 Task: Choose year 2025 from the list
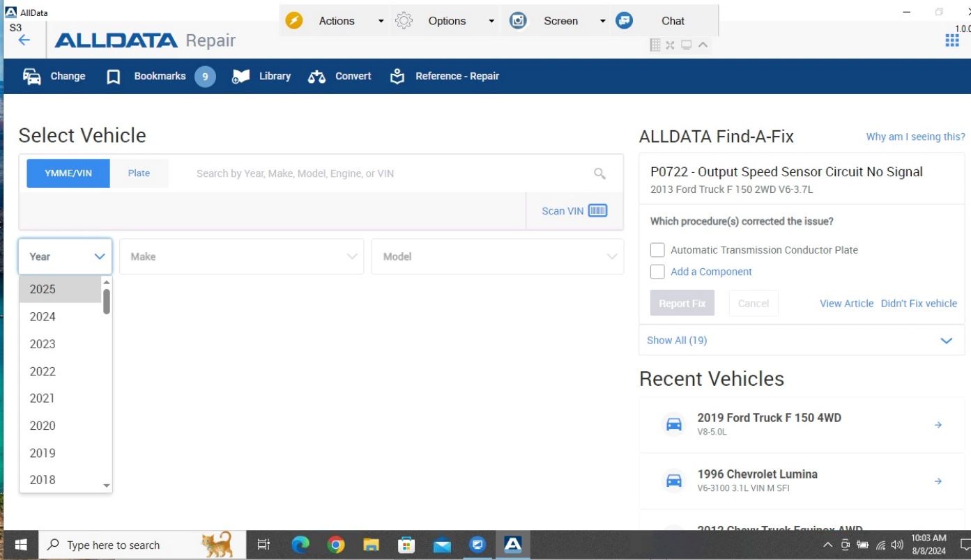[61, 289]
